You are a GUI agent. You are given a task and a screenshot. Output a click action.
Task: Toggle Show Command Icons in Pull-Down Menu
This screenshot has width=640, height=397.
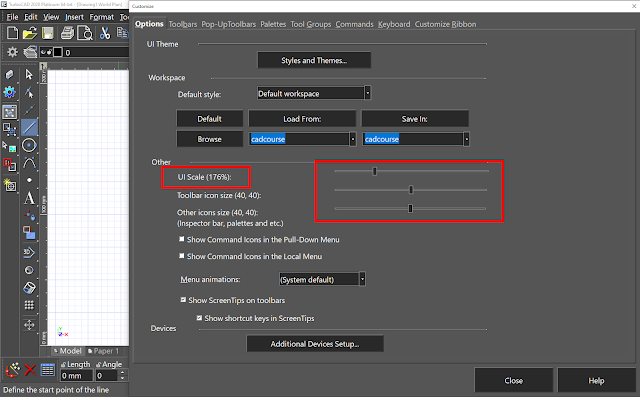click(x=182, y=239)
